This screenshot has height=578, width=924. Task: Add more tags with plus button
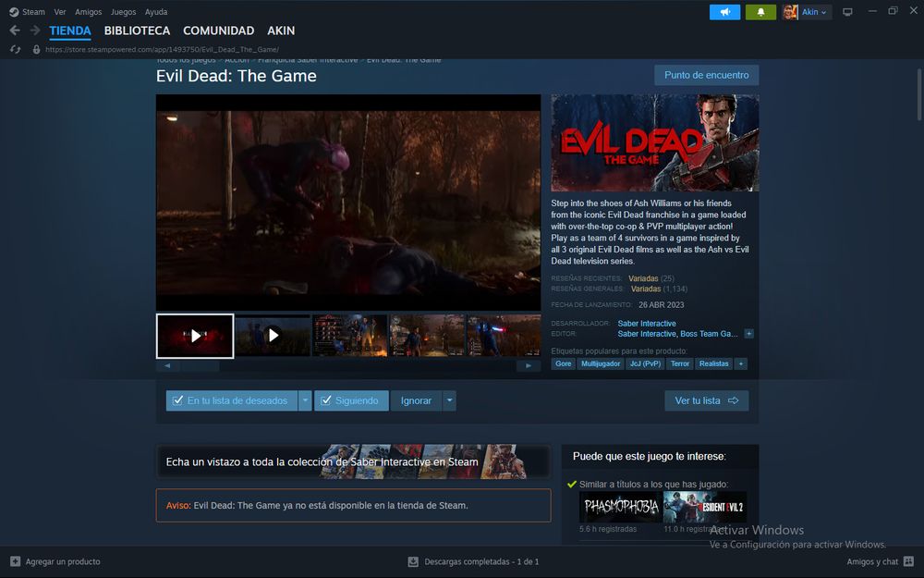pyautogui.click(x=741, y=363)
